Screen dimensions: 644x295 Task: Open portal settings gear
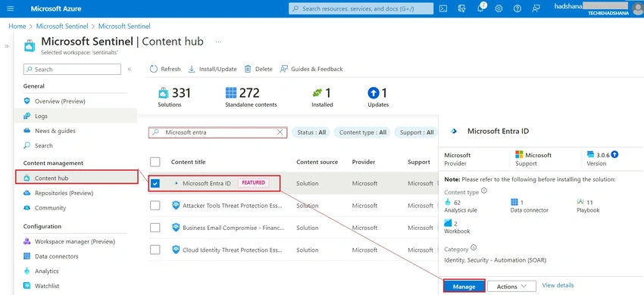coord(499,8)
